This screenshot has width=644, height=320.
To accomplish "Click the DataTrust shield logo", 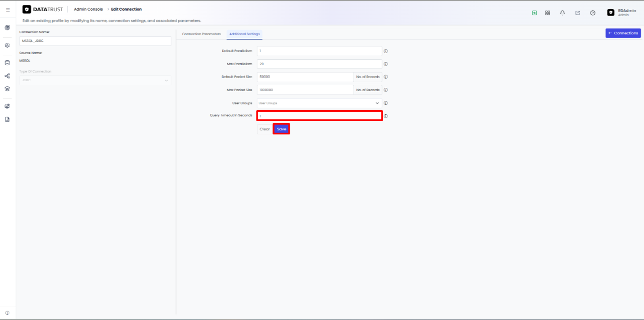I will click(x=27, y=9).
